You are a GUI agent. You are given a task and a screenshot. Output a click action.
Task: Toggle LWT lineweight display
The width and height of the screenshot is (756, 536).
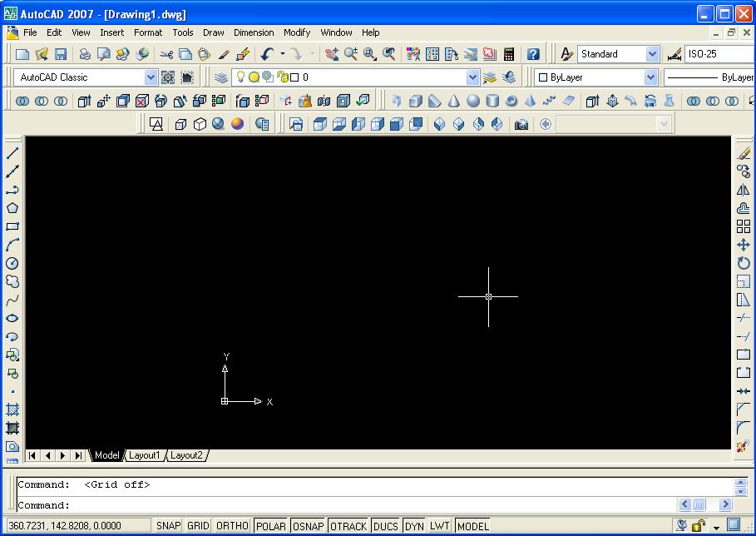[x=440, y=526]
